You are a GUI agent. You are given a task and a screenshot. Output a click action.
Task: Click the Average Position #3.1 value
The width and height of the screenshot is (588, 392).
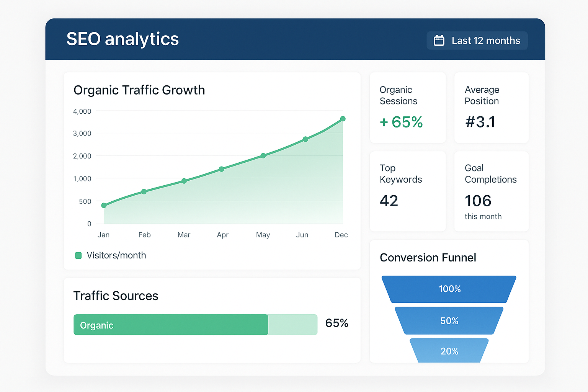point(480,122)
